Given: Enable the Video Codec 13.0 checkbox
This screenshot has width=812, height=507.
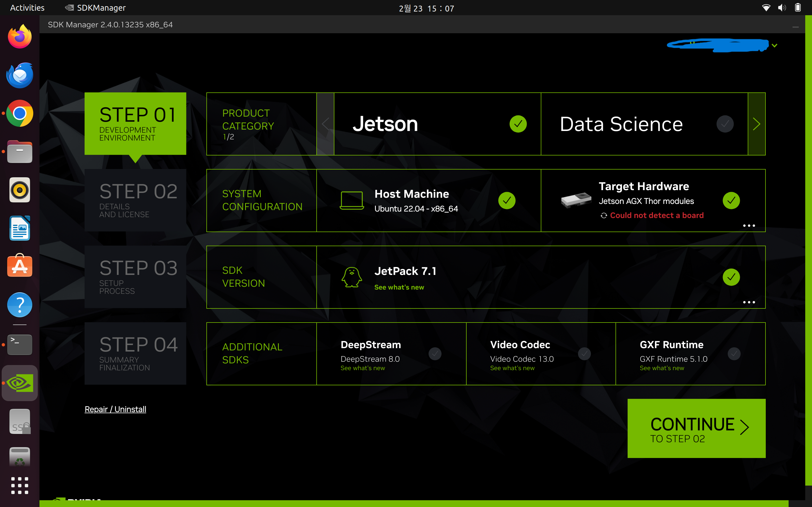Looking at the screenshot, I should click(x=584, y=354).
